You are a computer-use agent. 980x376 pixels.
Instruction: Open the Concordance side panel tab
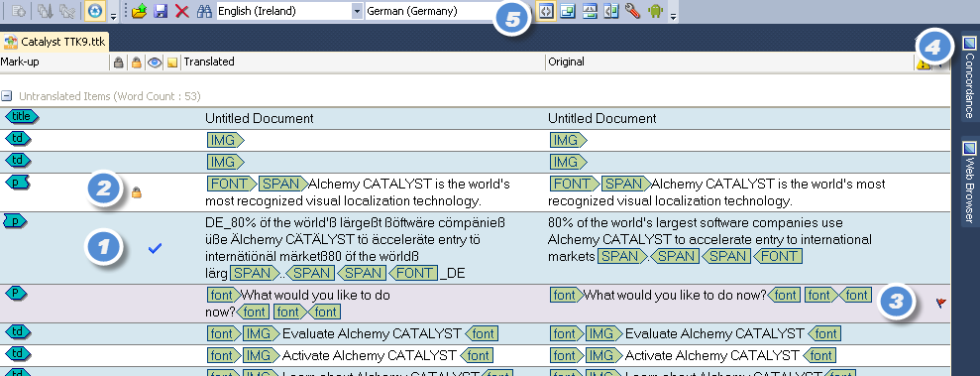click(969, 78)
